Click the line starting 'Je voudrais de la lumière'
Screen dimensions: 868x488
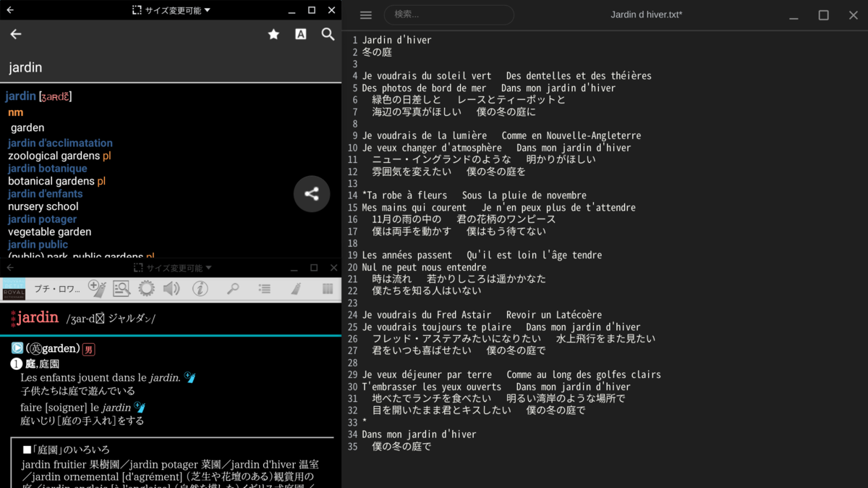(501, 135)
